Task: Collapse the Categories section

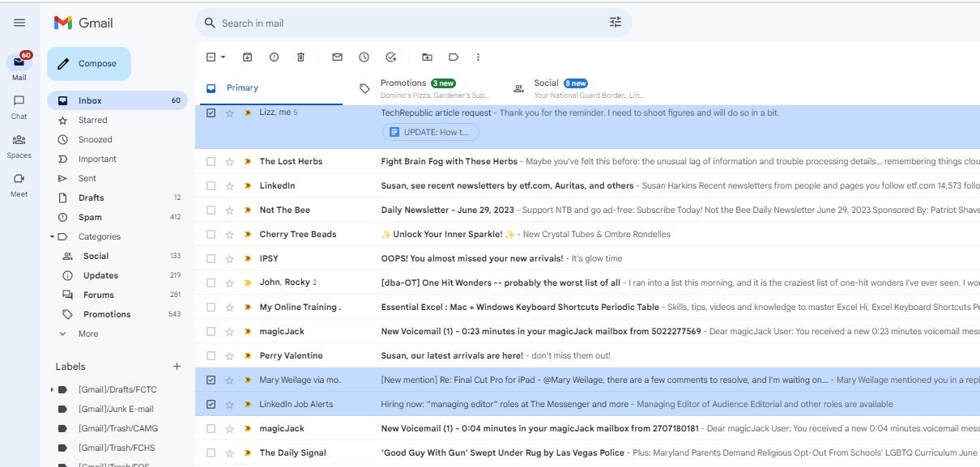Action: pyautogui.click(x=53, y=236)
